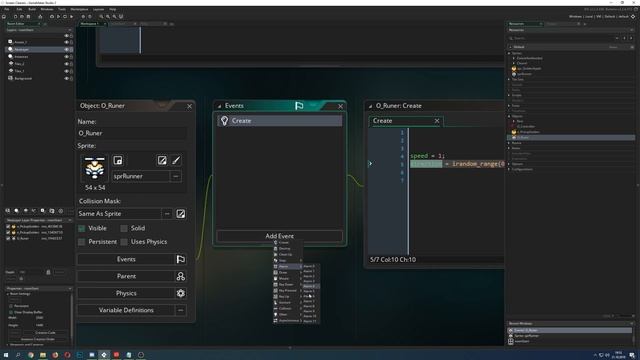The width and height of the screenshot is (640, 360).
Task: Click the Physics gear icon
Action: (180, 293)
